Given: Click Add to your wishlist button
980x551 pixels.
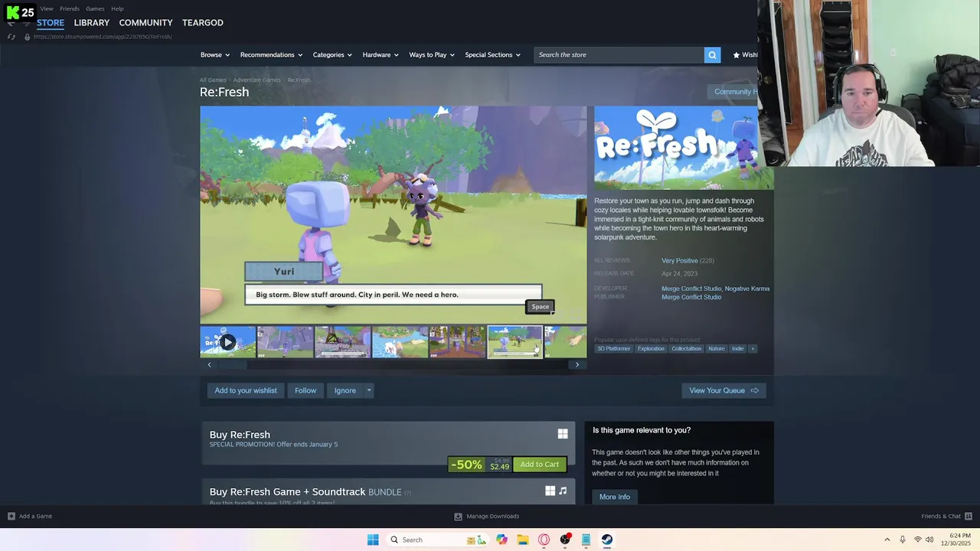Looking at the screenshot, I should point(246,390).
